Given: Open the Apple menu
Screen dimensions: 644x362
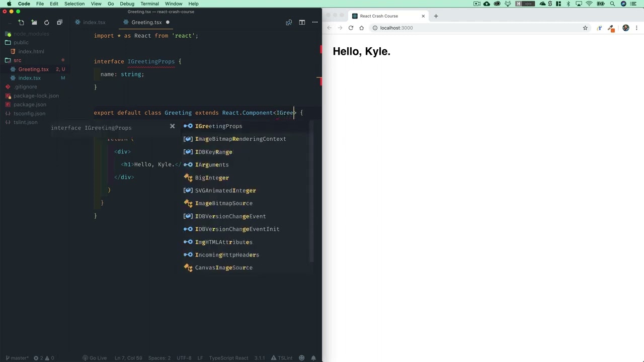Looking at the screenshot, I should (x=9, y=4).
